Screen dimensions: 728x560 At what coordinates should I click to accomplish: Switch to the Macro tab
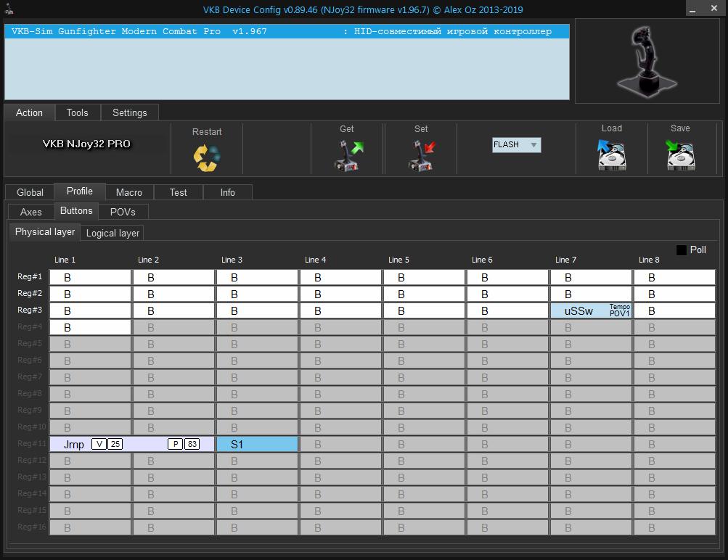click(129, 192)
